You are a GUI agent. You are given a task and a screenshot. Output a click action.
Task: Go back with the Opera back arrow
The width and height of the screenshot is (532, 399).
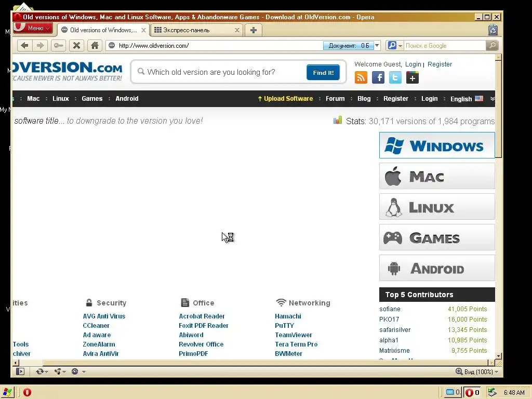(24, 46)
